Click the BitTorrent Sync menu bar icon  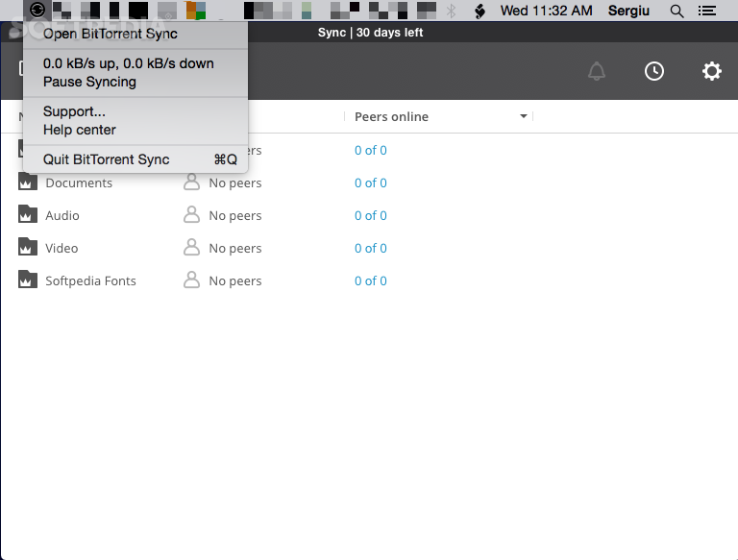pos(37,11)
